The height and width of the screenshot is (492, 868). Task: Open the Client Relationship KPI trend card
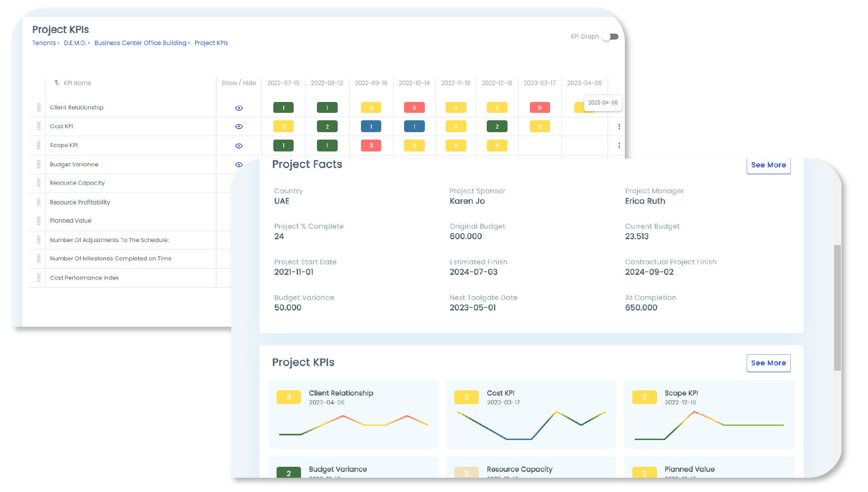[354, 414]
